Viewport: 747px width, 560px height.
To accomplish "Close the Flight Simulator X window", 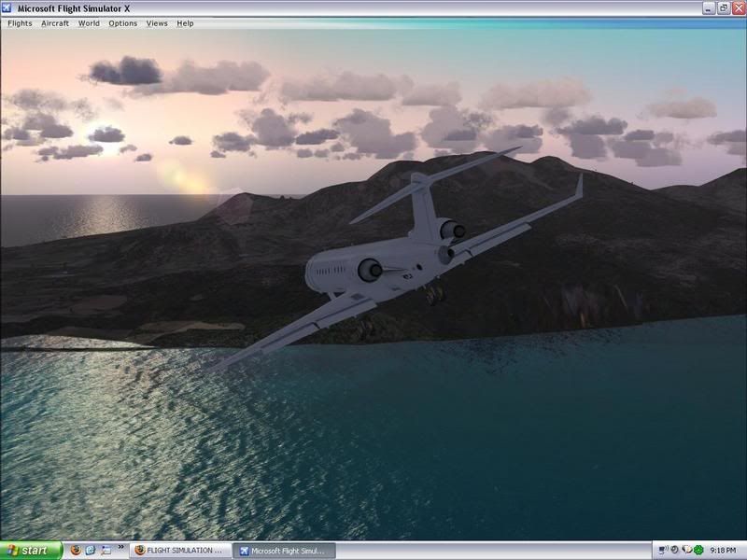I will point(737,7).
